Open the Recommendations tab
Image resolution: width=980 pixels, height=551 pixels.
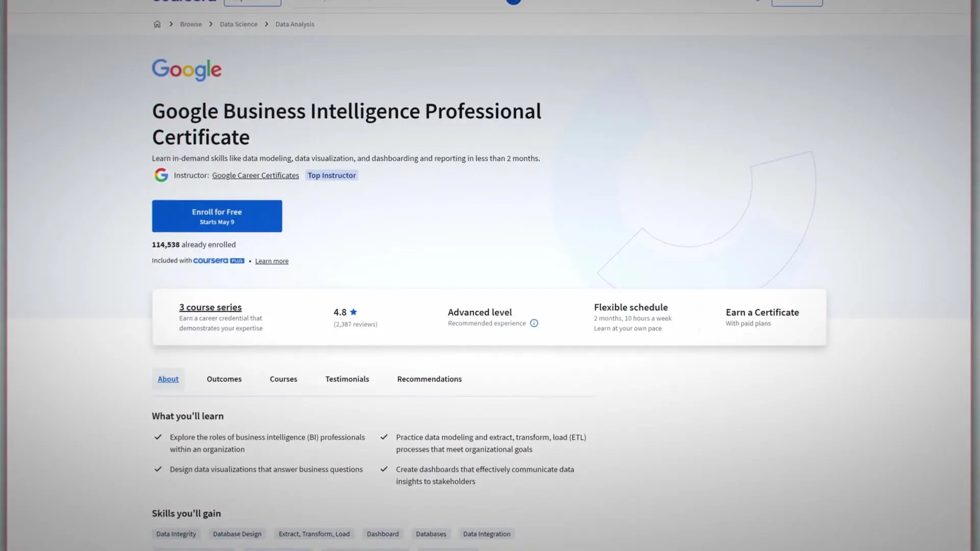[429, 379]
